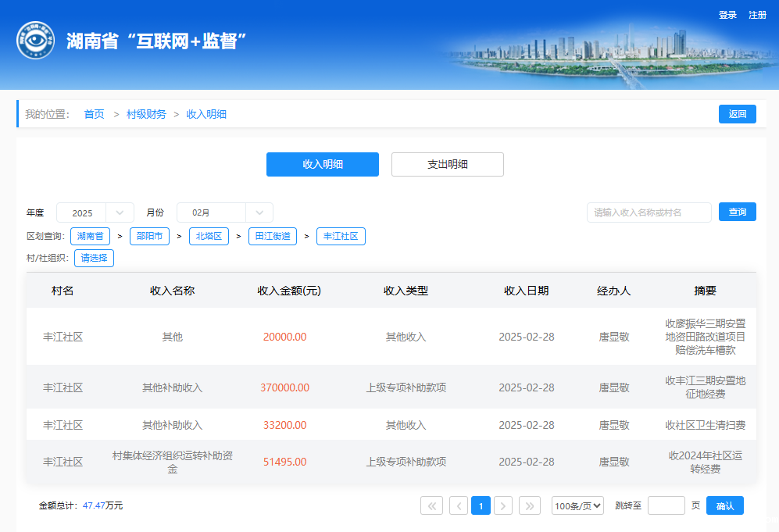The image size is (779, 532).
Task: Click the 确认 page jump button
Action: tap(724, 505)
